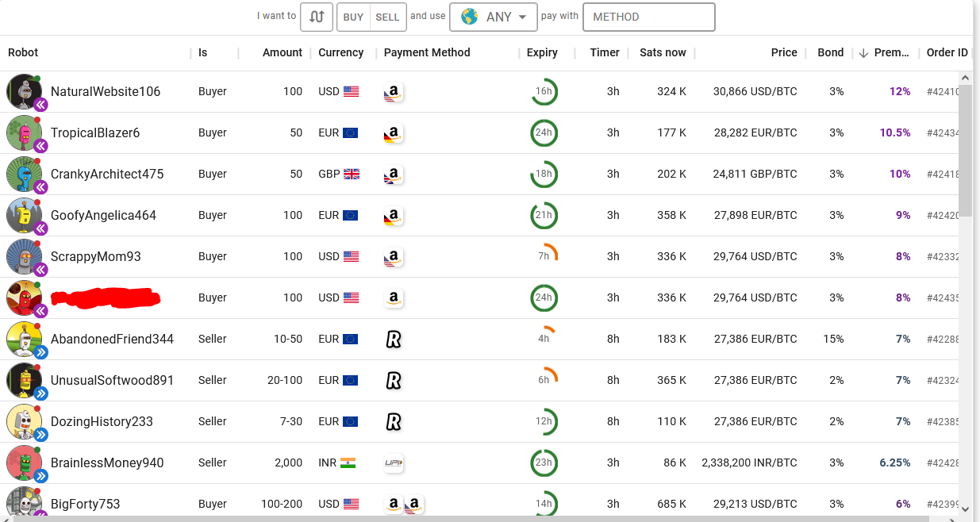
Task: Sort by Premium column header arrow
Action: tap(863, 53)
